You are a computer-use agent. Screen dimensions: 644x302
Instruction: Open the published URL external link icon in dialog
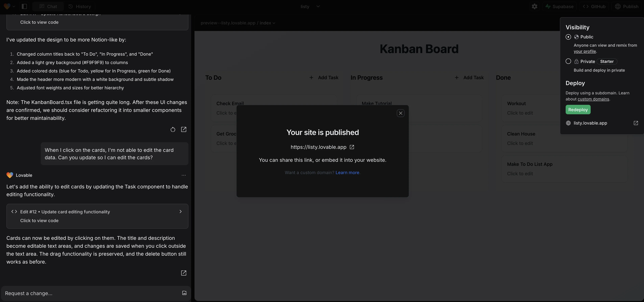click(352, 147)
